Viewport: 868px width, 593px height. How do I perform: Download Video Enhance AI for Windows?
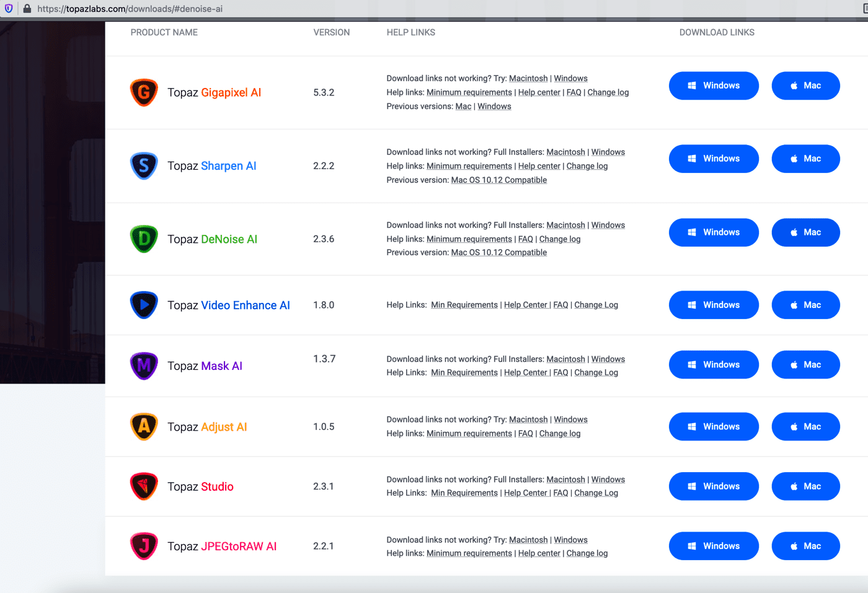click(714, 305)
